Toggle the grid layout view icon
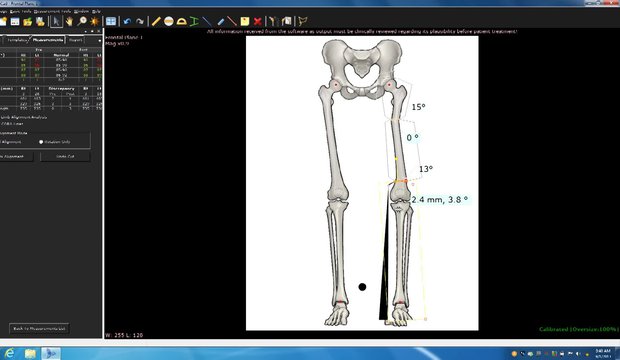The height and width of the screenshot is (360, 620). [111, 21]
